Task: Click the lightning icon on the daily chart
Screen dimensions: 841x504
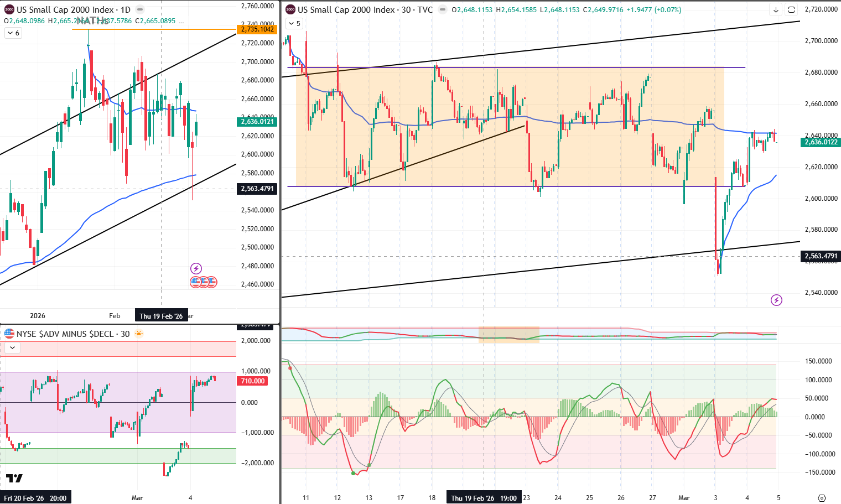Action: pos(196,269)
